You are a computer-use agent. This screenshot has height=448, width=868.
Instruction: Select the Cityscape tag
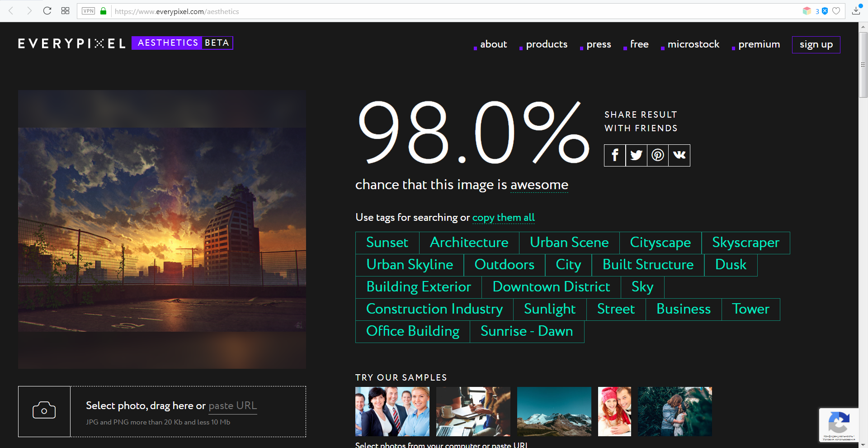click(x=660, y=243)
